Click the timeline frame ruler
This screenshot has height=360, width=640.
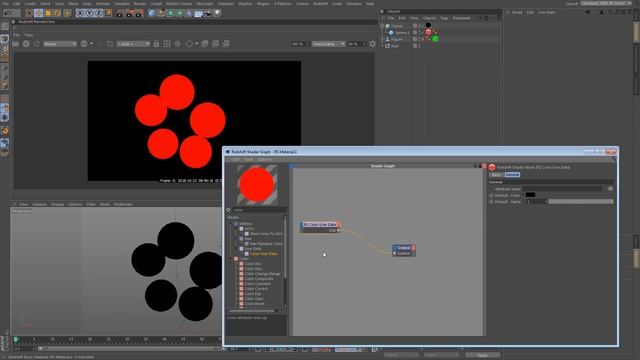(118, 339)
